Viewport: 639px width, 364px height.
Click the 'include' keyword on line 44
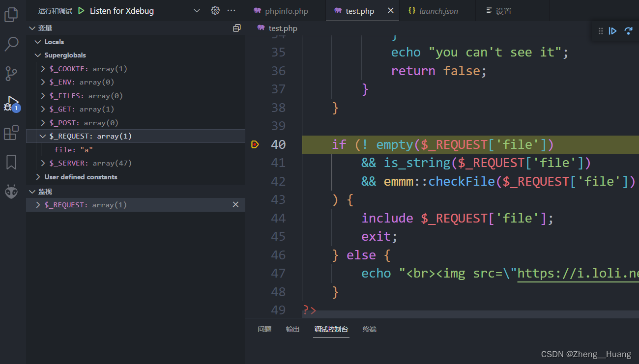[387, 218]
